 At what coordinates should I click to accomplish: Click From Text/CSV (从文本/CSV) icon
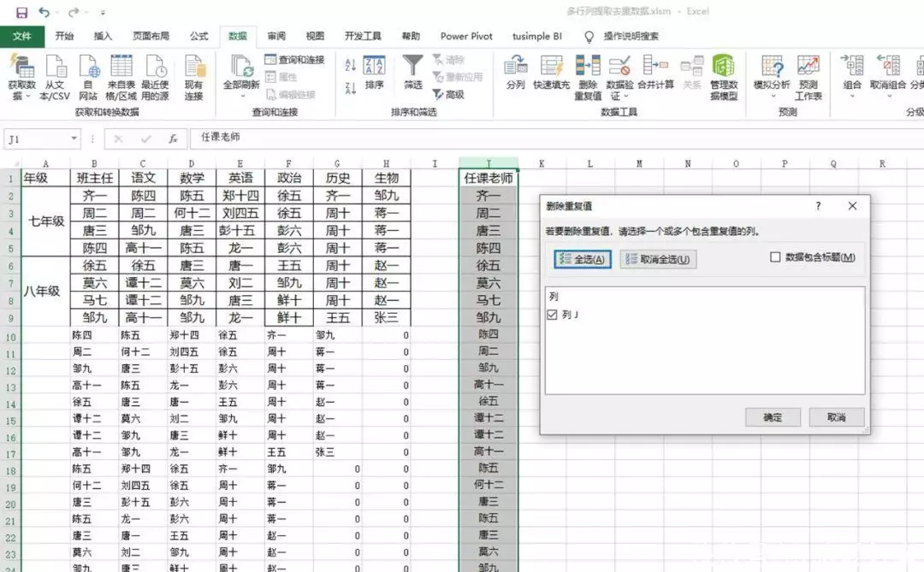55,67
